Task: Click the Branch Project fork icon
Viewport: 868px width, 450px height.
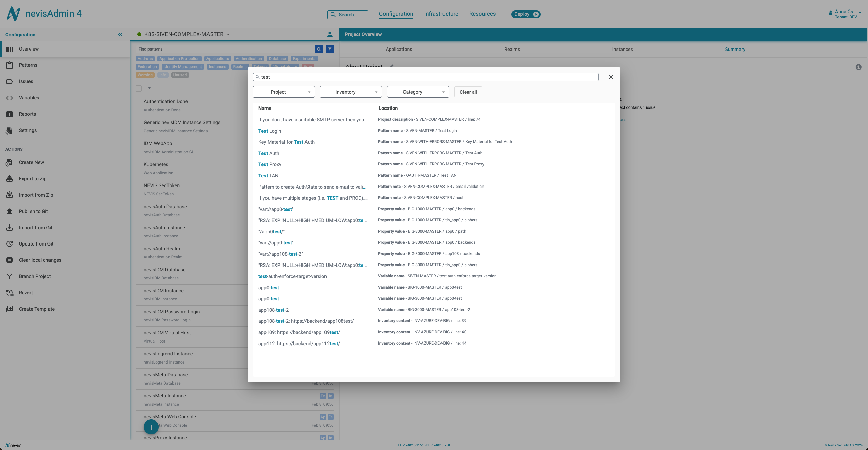Action: 9,276
